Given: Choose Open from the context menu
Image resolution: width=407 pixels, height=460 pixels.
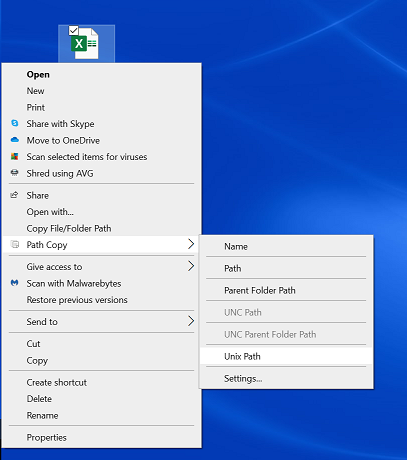Looking at the screenshot, I should pyautogui.click(x=101, y=74).
